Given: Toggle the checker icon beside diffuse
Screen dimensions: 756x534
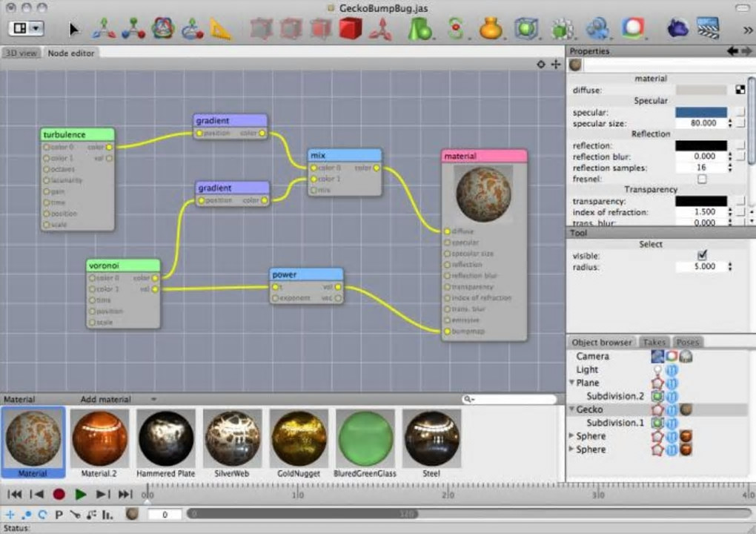Looking at the screenshot, I should click(x=740, y=90).
